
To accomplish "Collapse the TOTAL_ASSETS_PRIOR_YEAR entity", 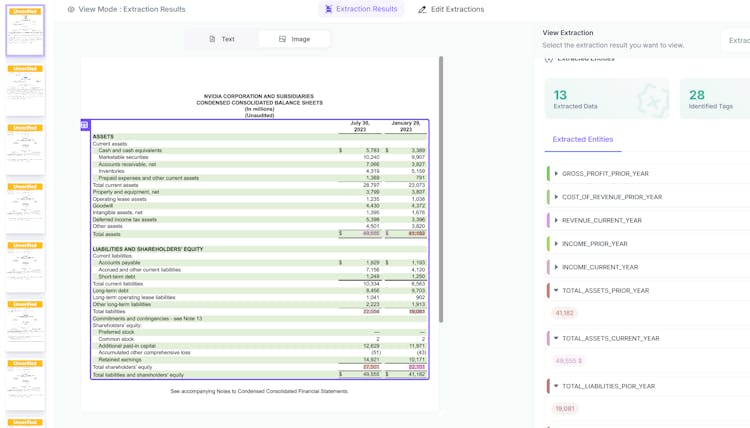I will pos(556,291).
